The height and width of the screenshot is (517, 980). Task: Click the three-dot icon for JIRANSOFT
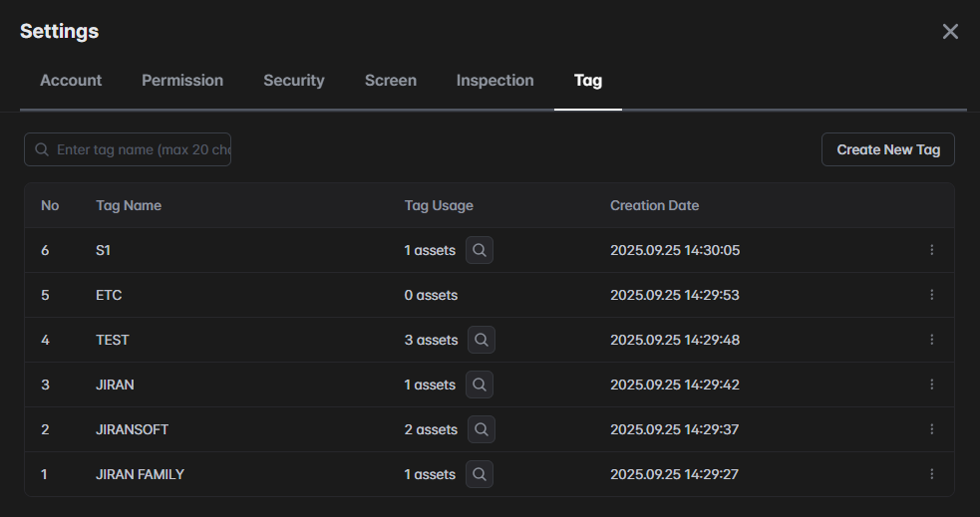(932, 429)
